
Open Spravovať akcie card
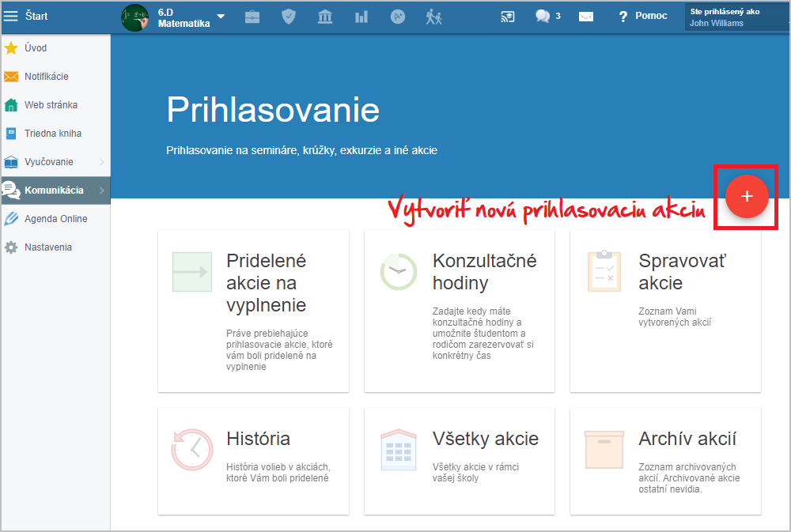[665, 311]
